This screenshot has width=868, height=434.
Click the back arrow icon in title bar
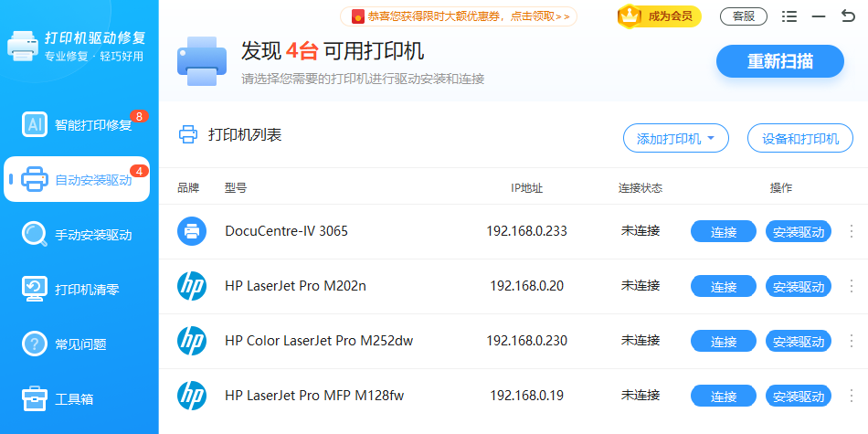[848, 16]
